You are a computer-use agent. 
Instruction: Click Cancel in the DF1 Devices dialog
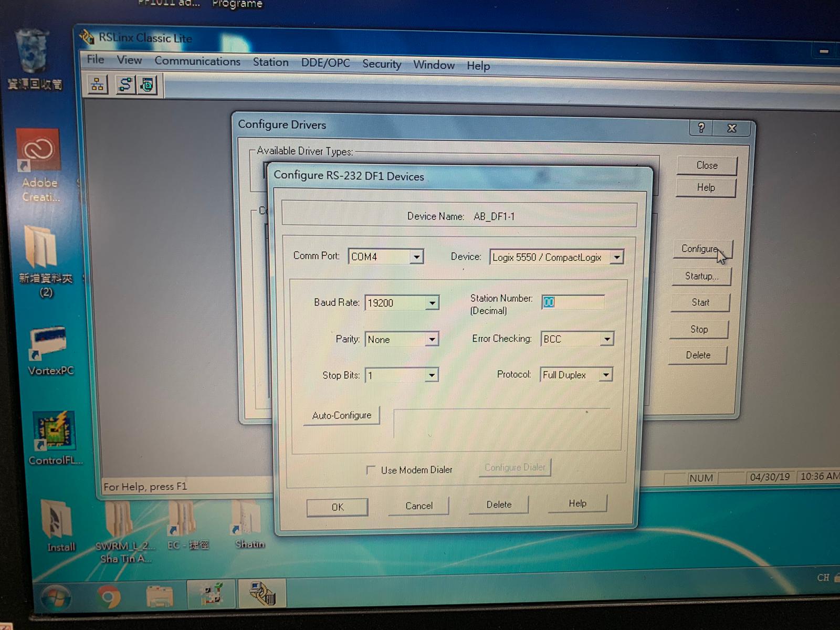(418, 506)
